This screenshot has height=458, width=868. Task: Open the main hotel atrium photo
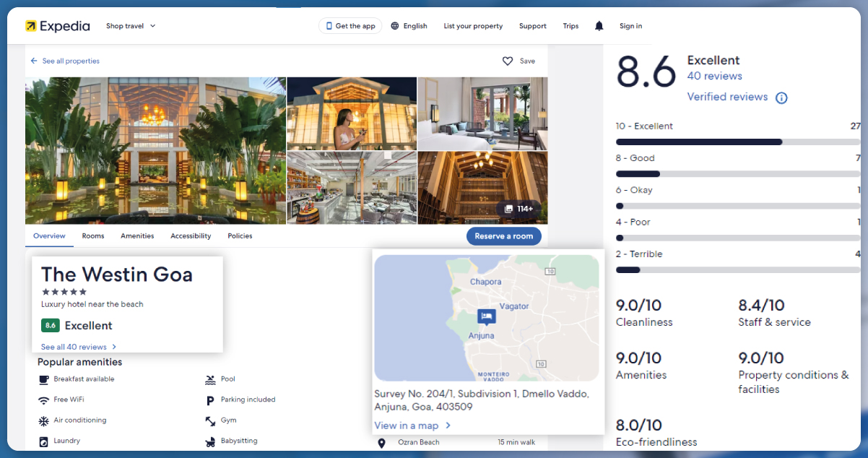(155, 150)
